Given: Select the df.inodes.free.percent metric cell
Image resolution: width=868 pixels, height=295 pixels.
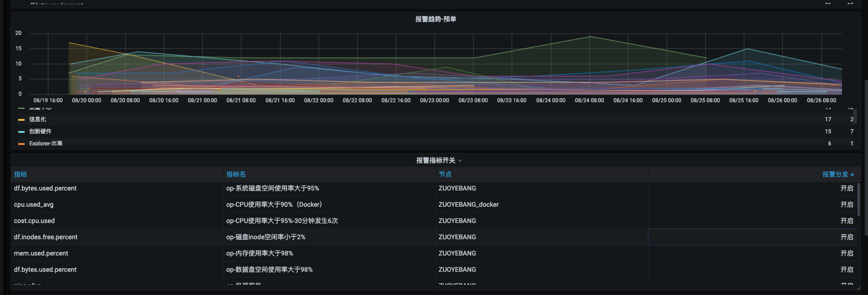Looking at the screenshot, I should pyautogui.click(x=46, y=237).
